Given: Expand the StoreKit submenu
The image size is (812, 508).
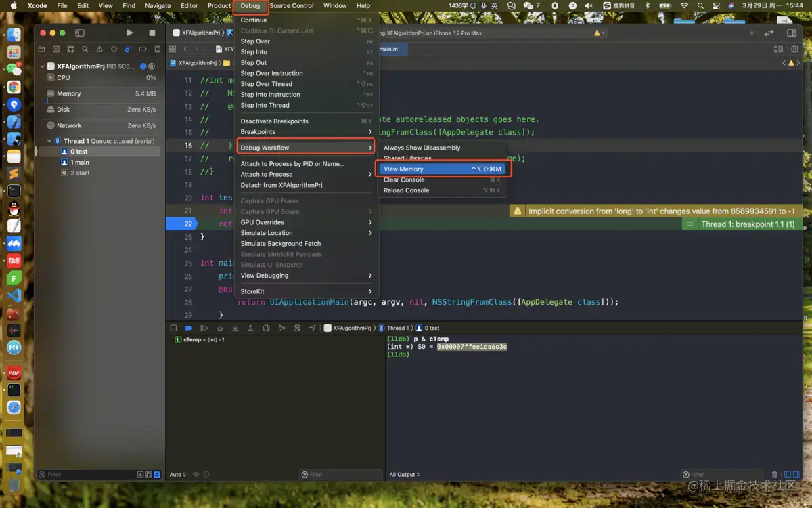Looking at the screenshot, I should coord(307,291).
